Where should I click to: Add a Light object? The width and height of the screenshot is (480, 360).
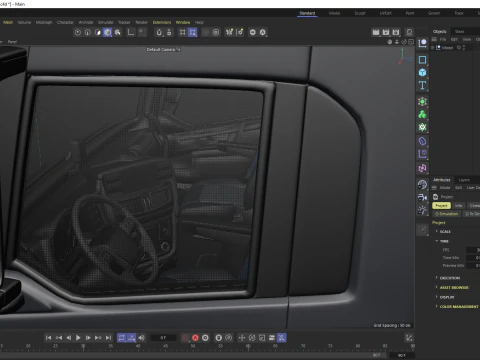pos(422,210)
